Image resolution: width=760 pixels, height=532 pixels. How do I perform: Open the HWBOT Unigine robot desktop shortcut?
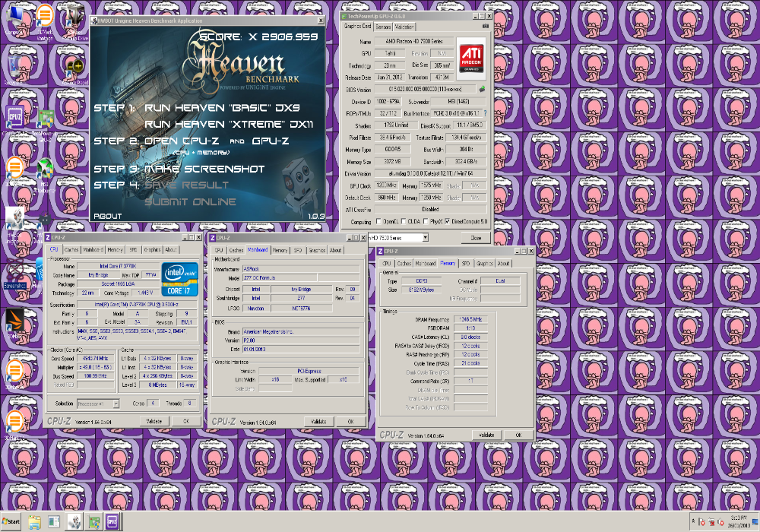point(15,224)
